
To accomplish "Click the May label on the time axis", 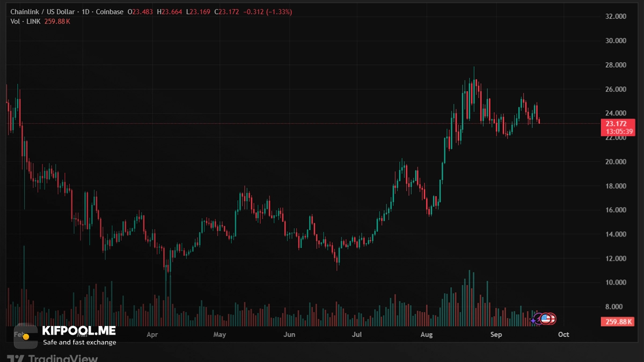I will pyautogui.click(x=219, y=335).
